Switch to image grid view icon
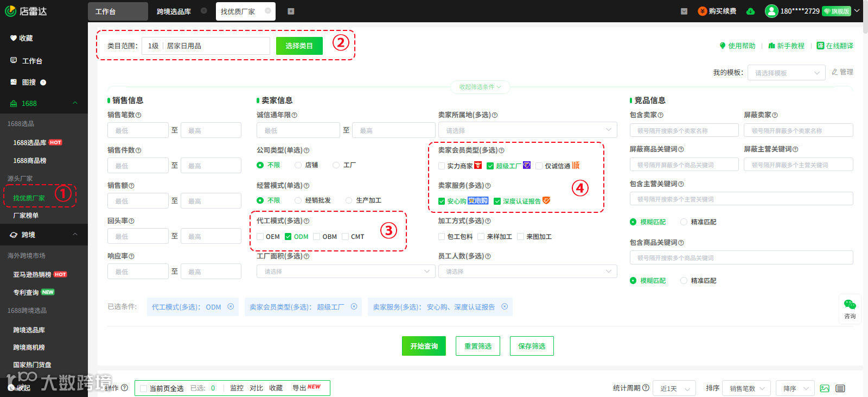868x397 pixels. tap(825, 388)
